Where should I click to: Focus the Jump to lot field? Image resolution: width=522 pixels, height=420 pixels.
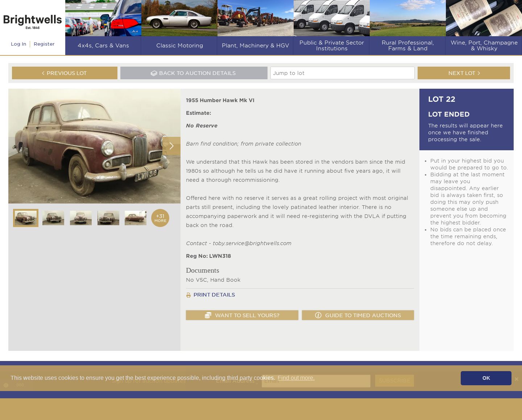pos(343,73)
